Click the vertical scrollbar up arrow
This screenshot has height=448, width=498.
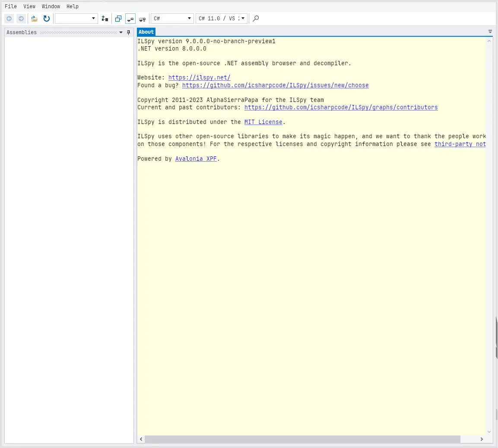[x=489, y=41]
